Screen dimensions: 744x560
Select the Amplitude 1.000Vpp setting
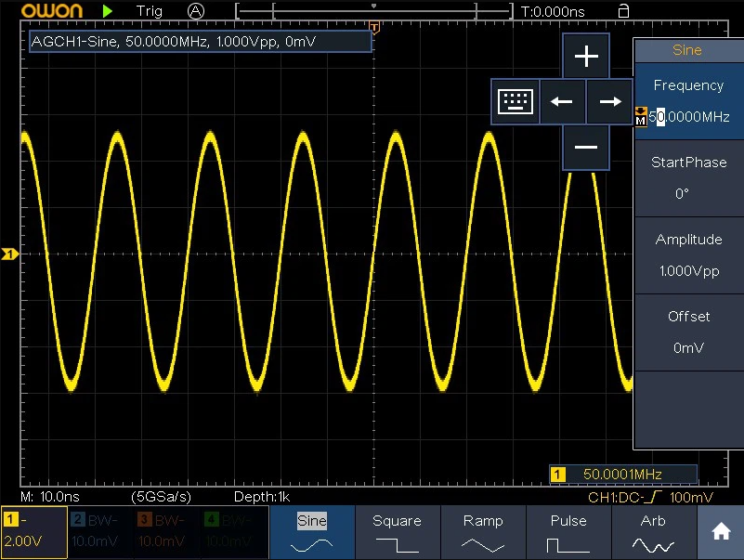(x=687, y=255)
